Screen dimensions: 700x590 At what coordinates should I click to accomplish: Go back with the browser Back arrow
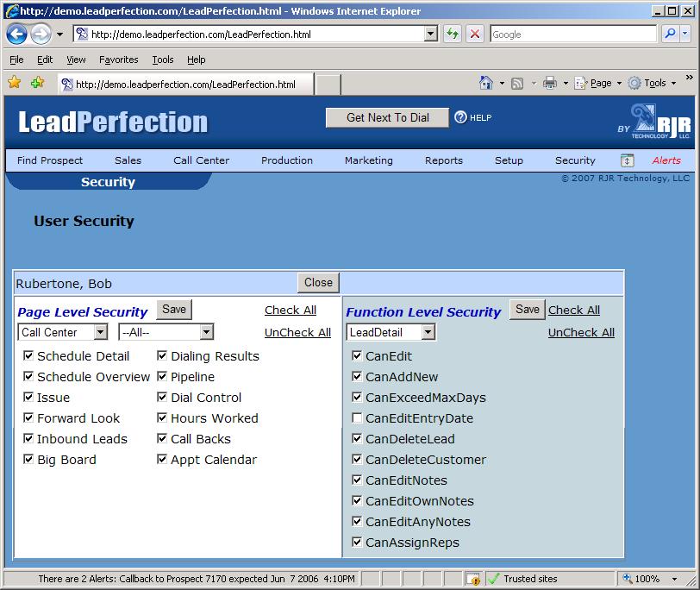(17, 34)
